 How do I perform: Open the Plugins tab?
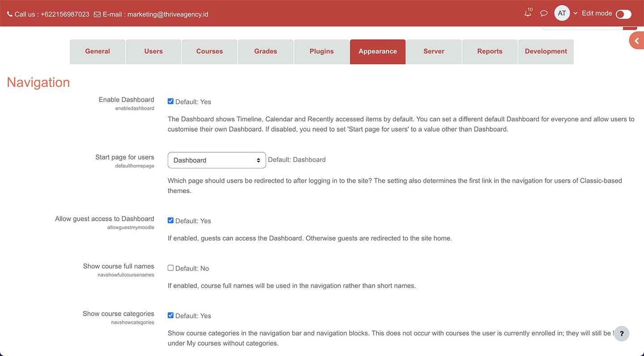click(322, 51)
